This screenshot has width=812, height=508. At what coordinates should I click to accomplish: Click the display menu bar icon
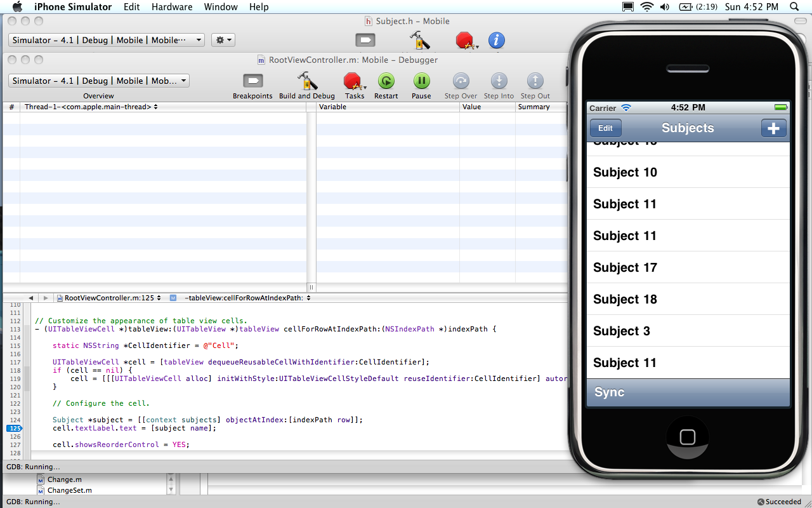tap(627, 7)
